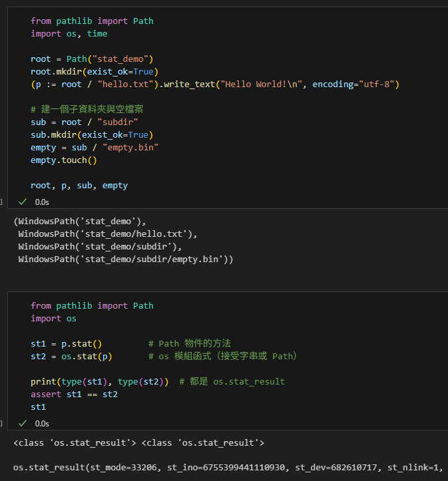Click 'st_ino=6755399441110930' in the output
The image size is (448, 481).
click(x=226, y=468)
